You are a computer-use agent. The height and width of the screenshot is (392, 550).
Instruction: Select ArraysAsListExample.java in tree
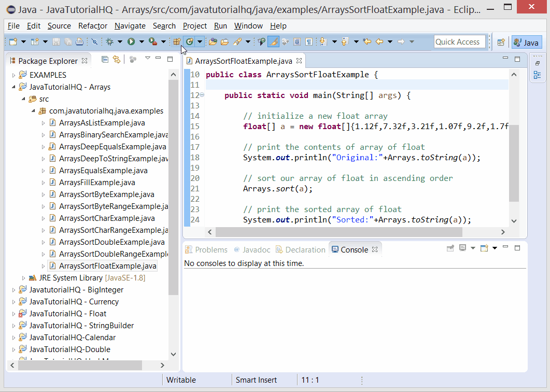click(x=102, y=123)
